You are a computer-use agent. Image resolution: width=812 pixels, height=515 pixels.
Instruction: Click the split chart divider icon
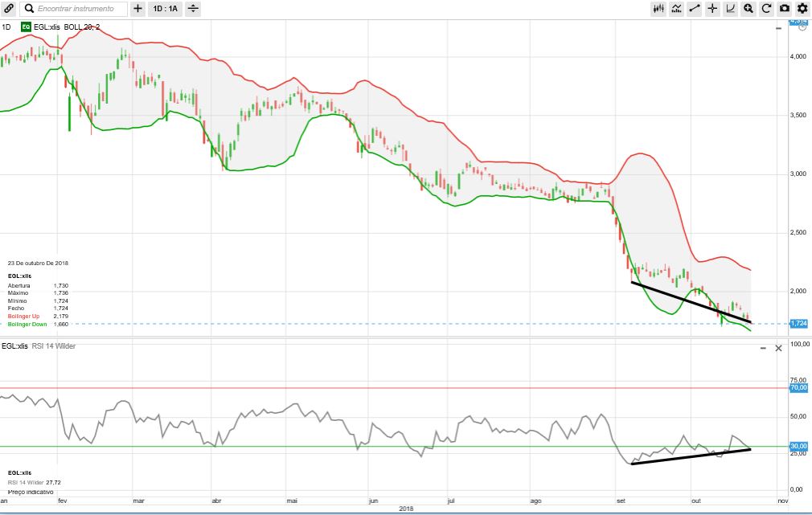[193, 9]
